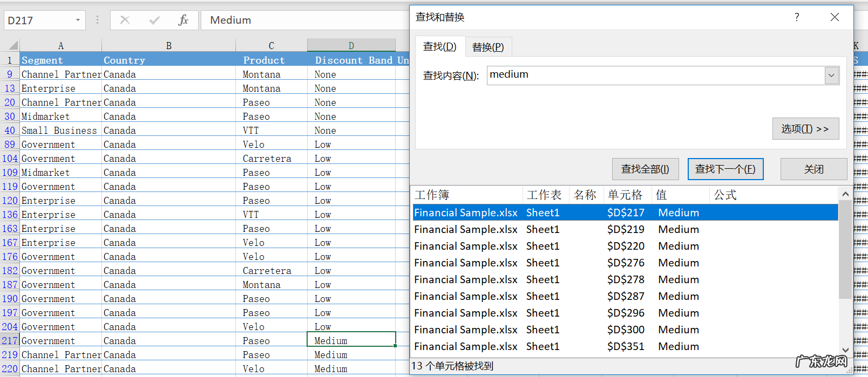Click the 查找下一个(F) button

click(725, 169)
